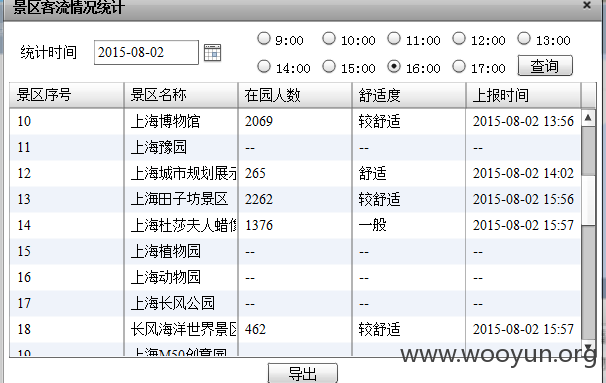This screenshot has height=383, width=606.
Task: Click visitor count 462
Action: tap(255, 329)
